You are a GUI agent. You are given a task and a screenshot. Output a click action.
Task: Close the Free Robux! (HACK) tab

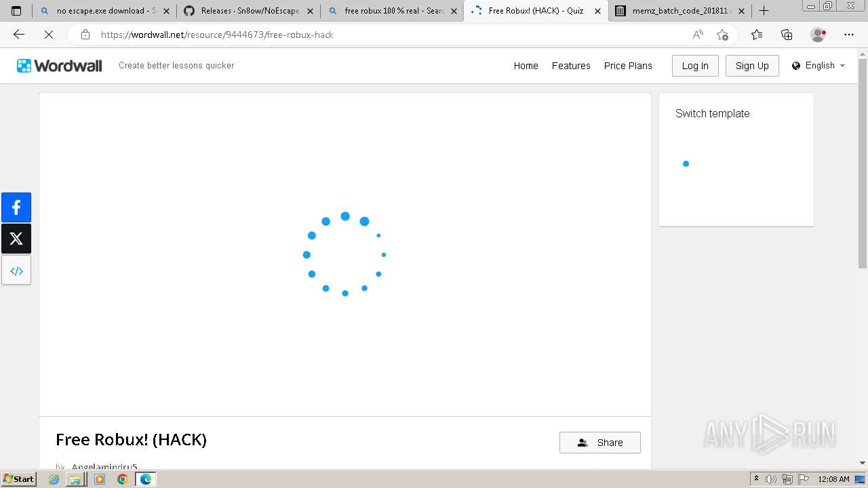click(x=597, y=11)
